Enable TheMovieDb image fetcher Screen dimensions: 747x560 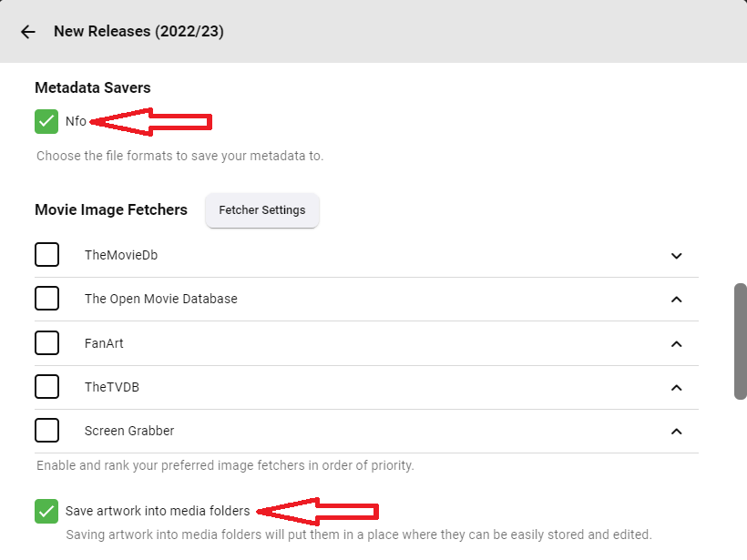pos(47,255)
